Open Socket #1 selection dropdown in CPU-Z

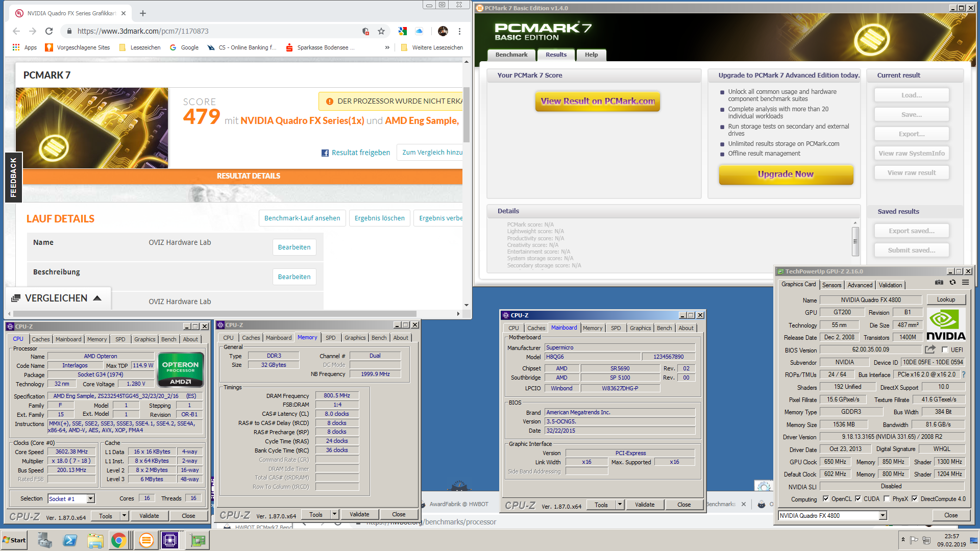tap(91, 499)
